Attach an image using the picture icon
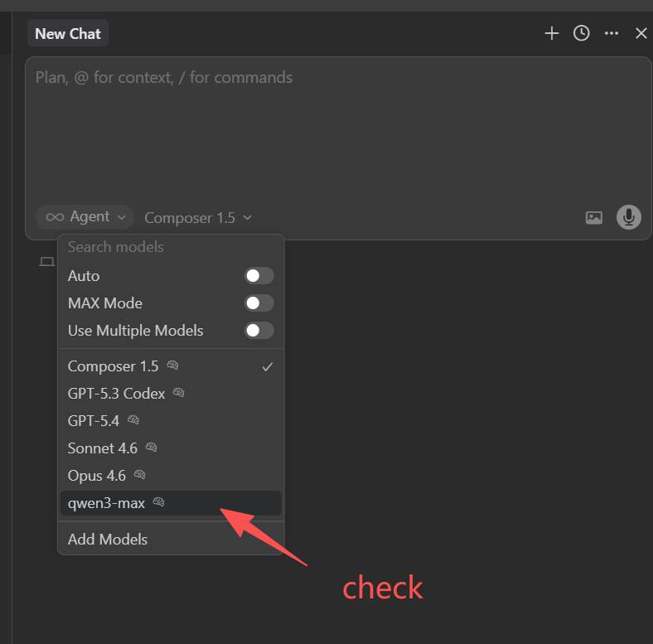Viewport: 653px width, 644px height. pos(594,217)
